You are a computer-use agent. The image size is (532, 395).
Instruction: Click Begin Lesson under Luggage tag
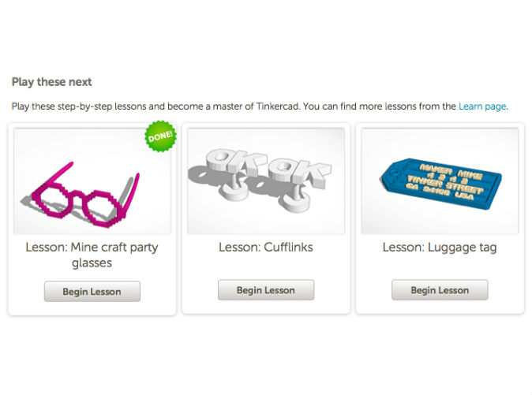(x=440, y=290)
